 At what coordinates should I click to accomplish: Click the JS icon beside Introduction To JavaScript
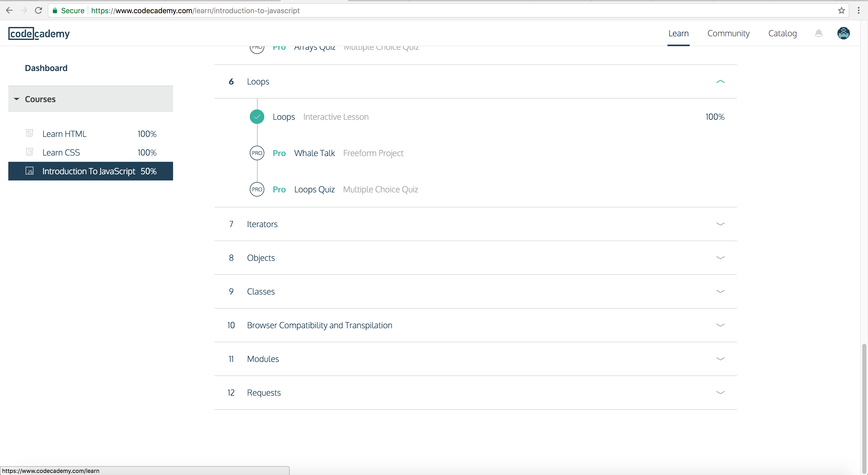tap(30, 171)
